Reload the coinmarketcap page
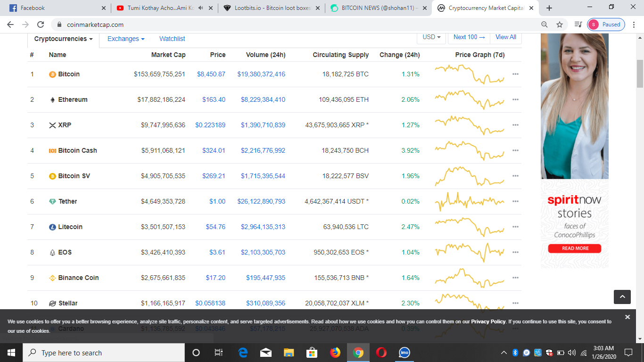The height and width of the screenshot is (362, 644). click(x=41, y=25)
